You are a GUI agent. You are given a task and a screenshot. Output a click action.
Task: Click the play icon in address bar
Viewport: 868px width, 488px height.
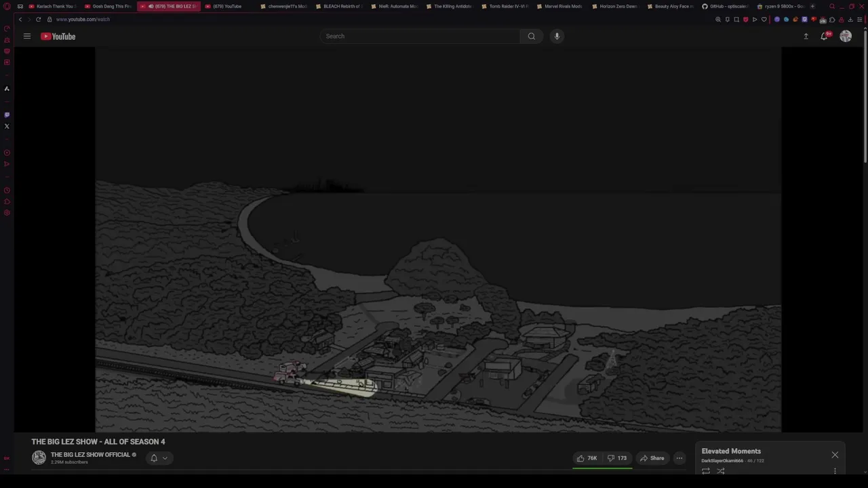(755, 19)
